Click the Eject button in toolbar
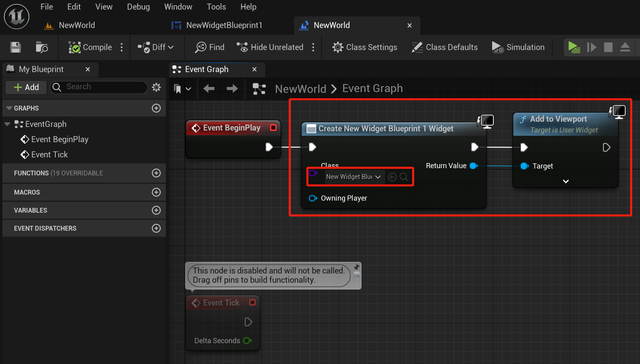 click(625, 47)
